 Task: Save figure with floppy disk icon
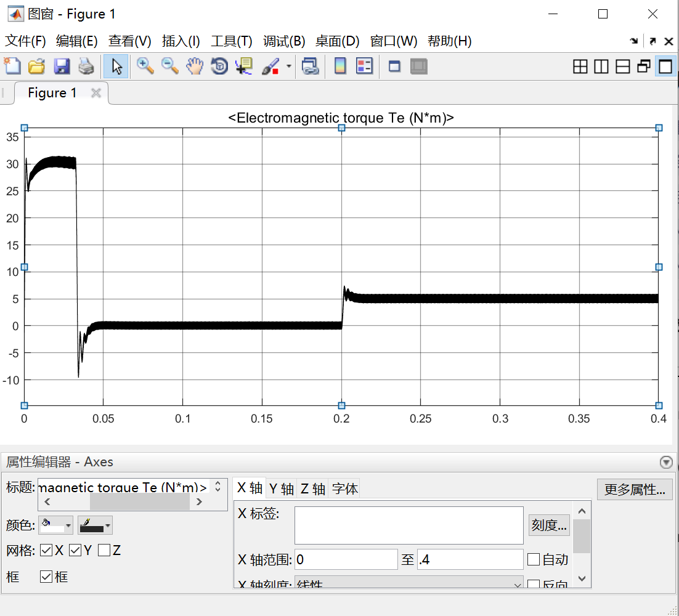62,67
